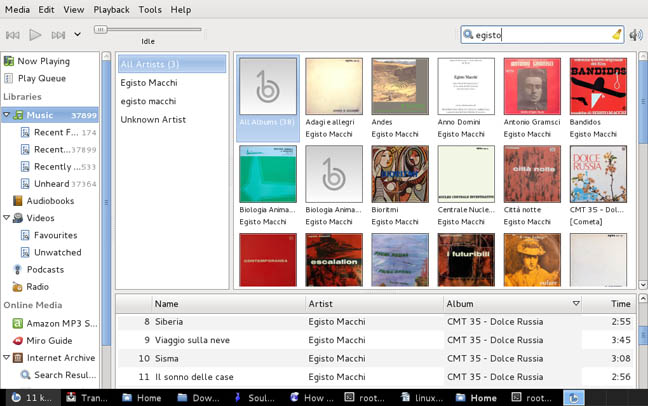The width and height of the screenshot is (648, 406).
Task: Sort by Album column header with arrow
Action: coord(512,304)
